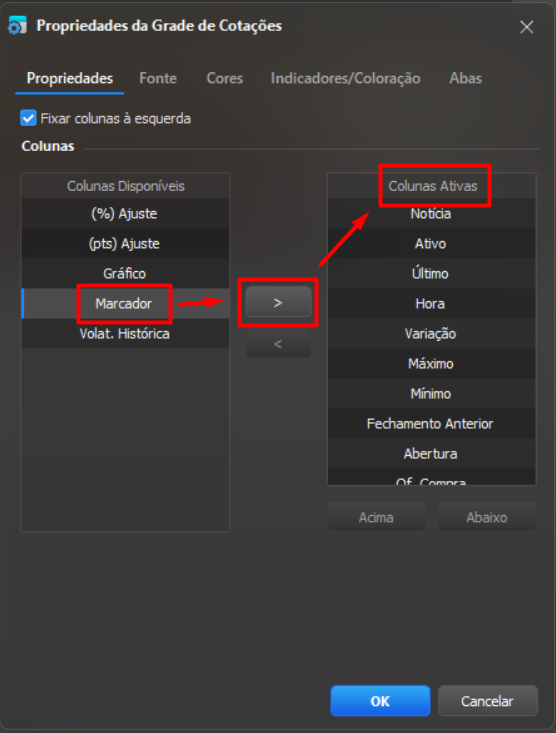556x733 pixels.
Task: Click the Cancelar button
Action: pos(488,701)
